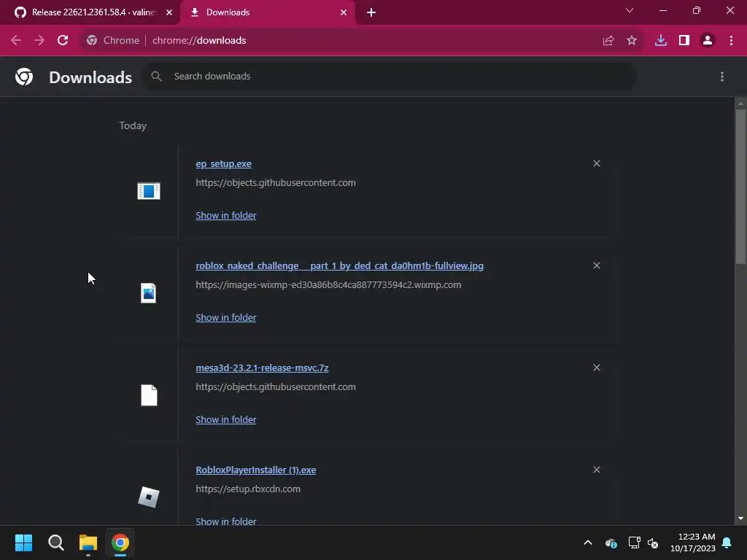This screenshot has height=560, width=747.
Task: Click the browser forward arrow
Action: click(39, 41)
